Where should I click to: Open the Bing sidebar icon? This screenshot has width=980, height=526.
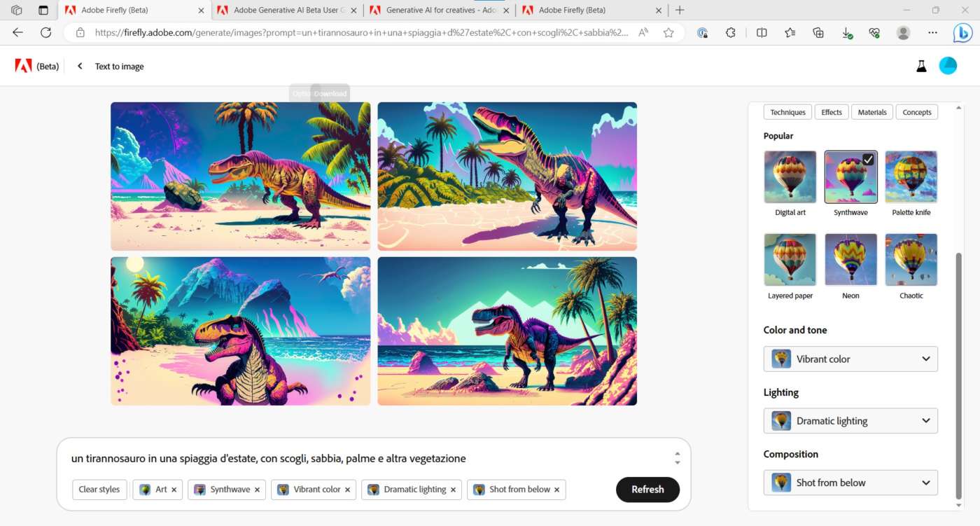point(963,32)
